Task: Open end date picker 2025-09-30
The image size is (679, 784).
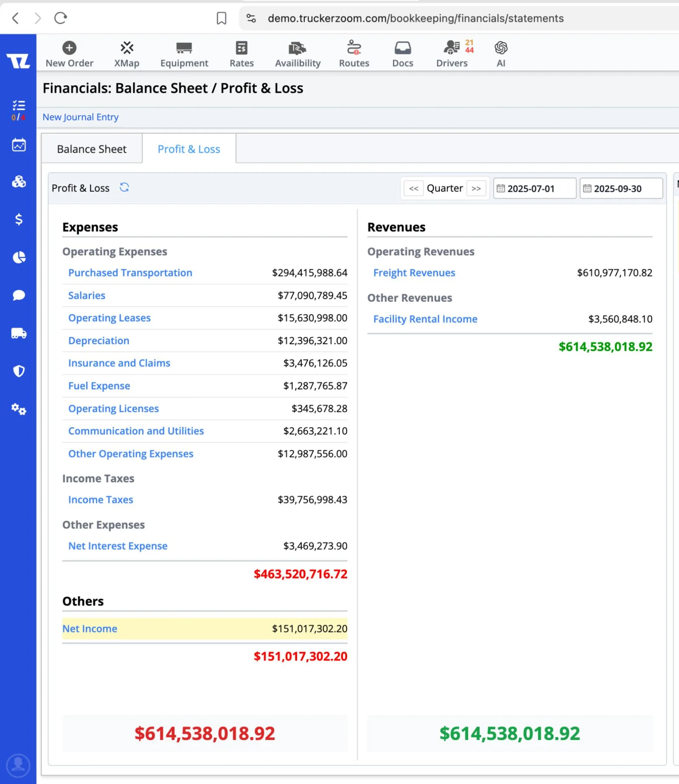Action: tap(621, 188)
